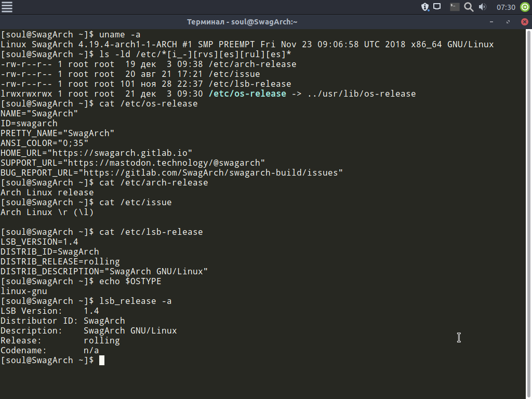Click the 'Codename: n/a' line
This screenshot has height=399, width=532.
pos(49,350)
